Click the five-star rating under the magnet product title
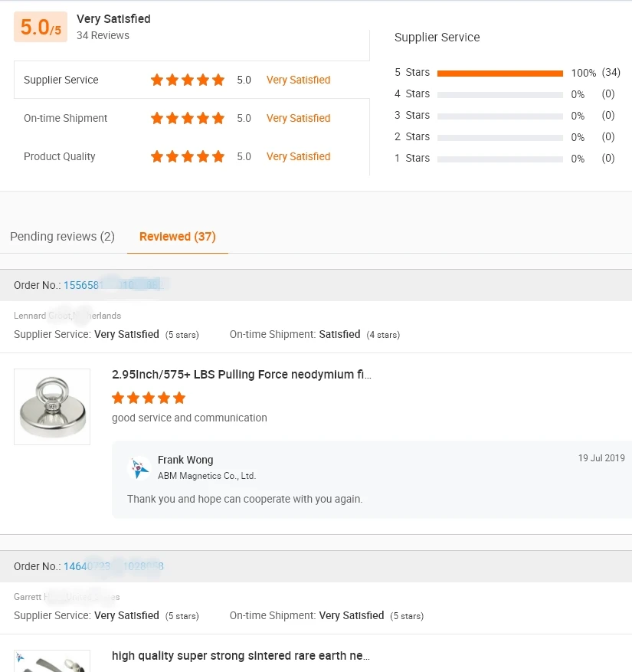632x672 pixels. 149,398
